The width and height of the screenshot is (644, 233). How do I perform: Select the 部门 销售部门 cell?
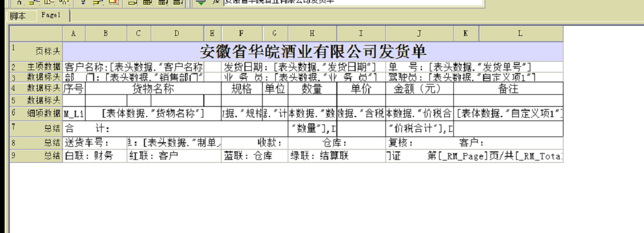point(134,77)
